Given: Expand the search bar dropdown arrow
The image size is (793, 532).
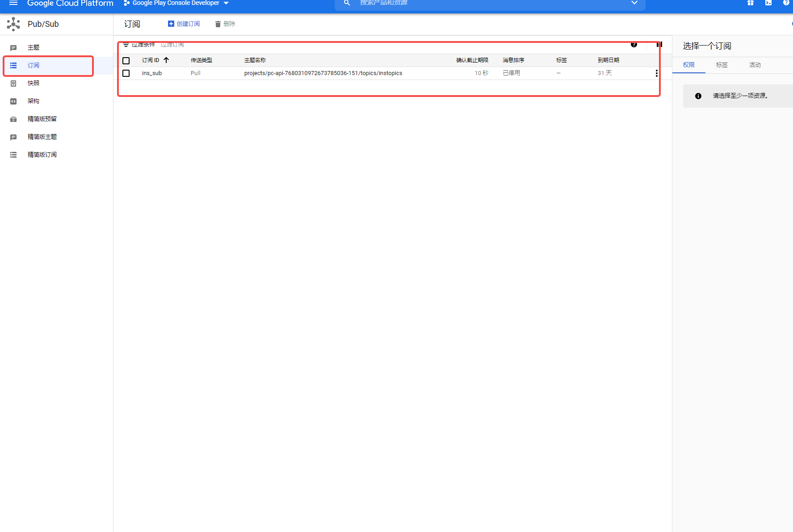Looking at the screenshot, I should click(634, 3).
